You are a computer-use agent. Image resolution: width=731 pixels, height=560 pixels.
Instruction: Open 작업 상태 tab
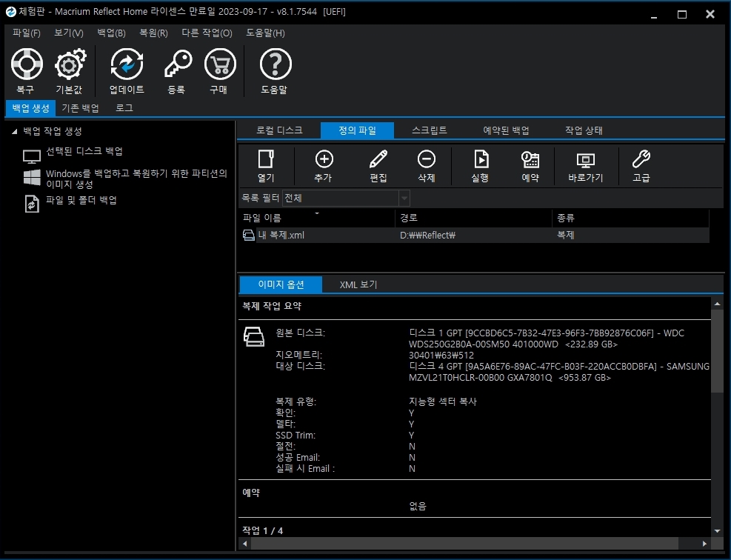[x=584, y=130]
